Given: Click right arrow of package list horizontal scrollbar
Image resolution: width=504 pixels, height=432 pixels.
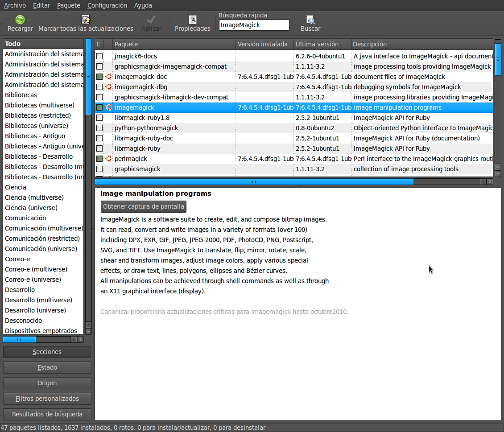Looking at the screenshot, I should [490, 182].
